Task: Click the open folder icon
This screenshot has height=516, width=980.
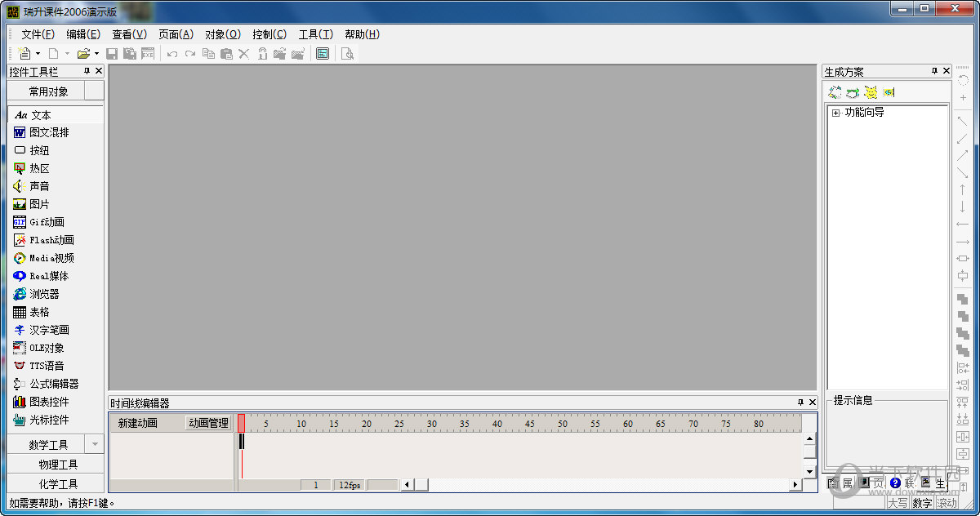Action: point(83,54)
